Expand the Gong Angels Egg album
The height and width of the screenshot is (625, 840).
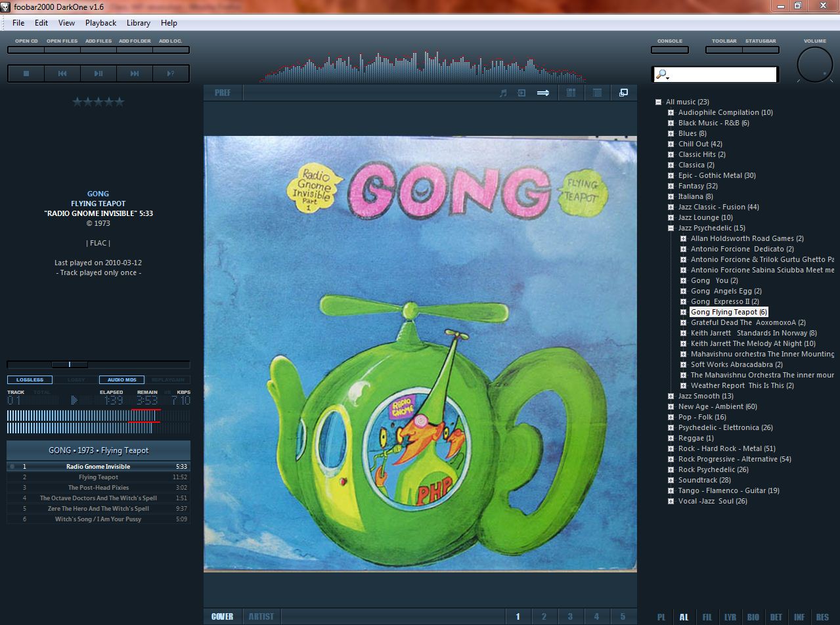tap(683, 291)
